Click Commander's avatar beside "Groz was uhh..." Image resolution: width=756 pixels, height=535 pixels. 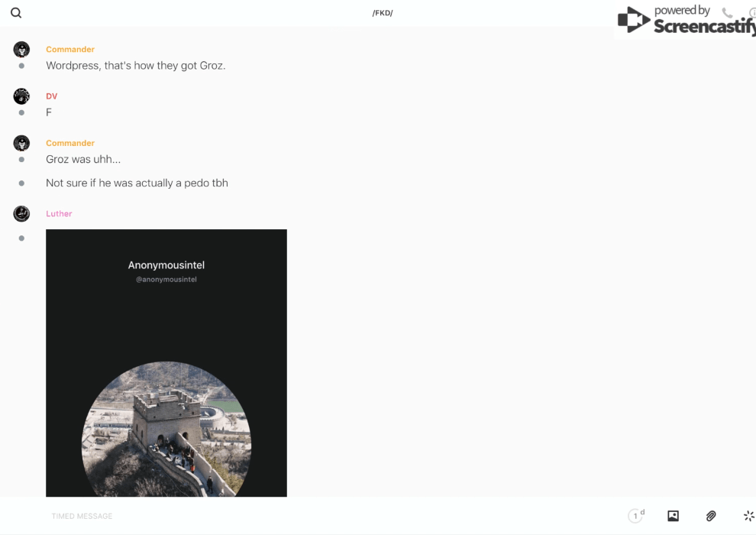[21, 143]
